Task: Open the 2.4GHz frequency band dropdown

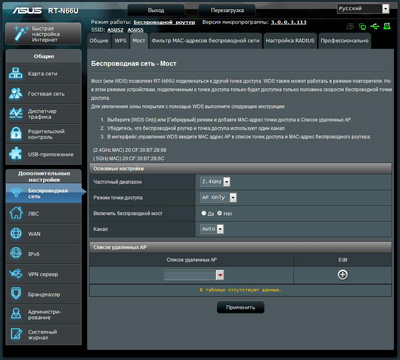Action: [x=215, y=182]
